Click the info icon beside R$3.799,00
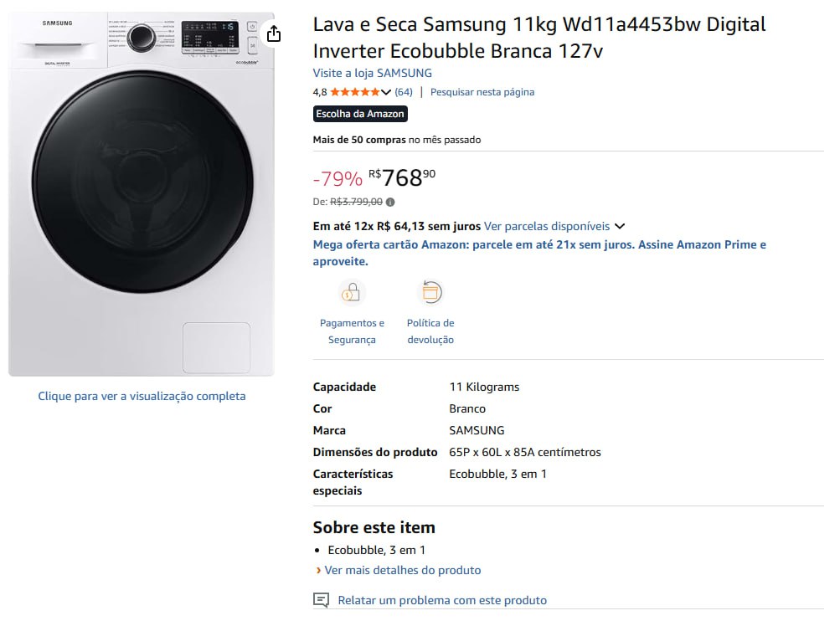This screenshot has width=840, height=621. 390,202
